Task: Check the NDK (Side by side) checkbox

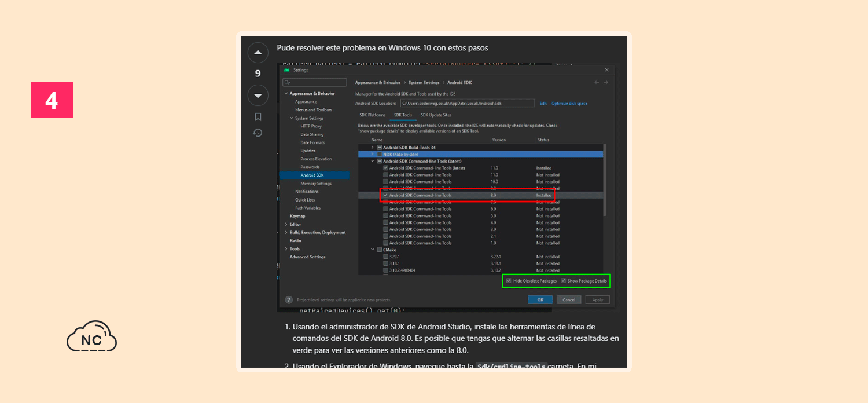Action: pyautogui.click(x=380, y=155)
